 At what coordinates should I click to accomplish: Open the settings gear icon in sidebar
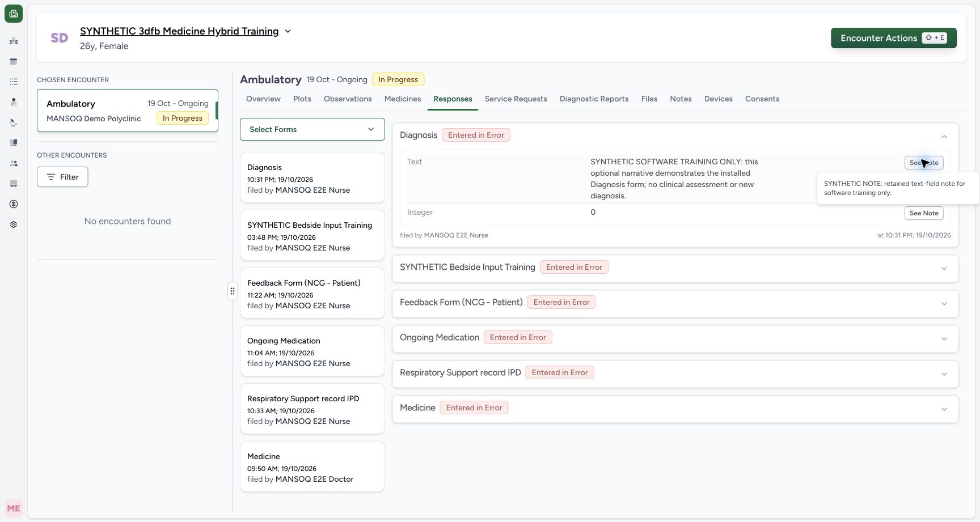click(14, 224)
